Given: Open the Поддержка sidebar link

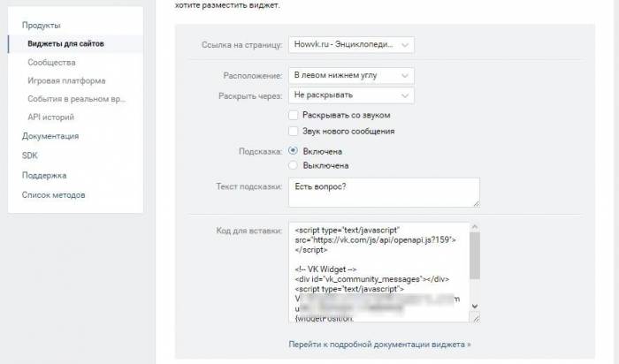Looking at the screenshot, I should coord(44,175).
